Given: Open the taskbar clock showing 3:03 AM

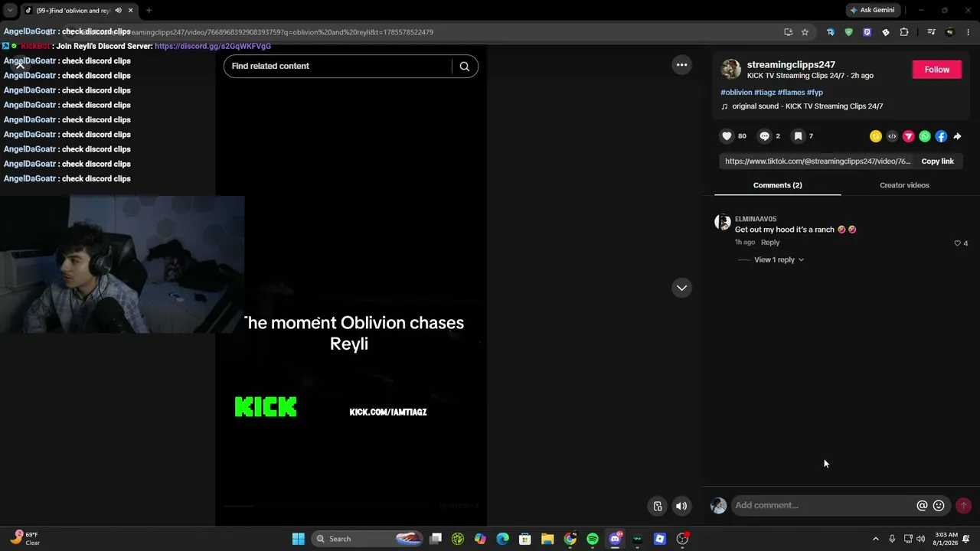Looking at the screenshot, I should (x=946, y=539).
